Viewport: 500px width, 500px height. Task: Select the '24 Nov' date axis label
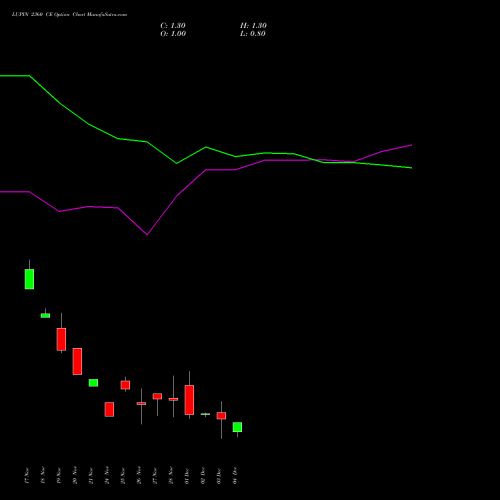107,475
